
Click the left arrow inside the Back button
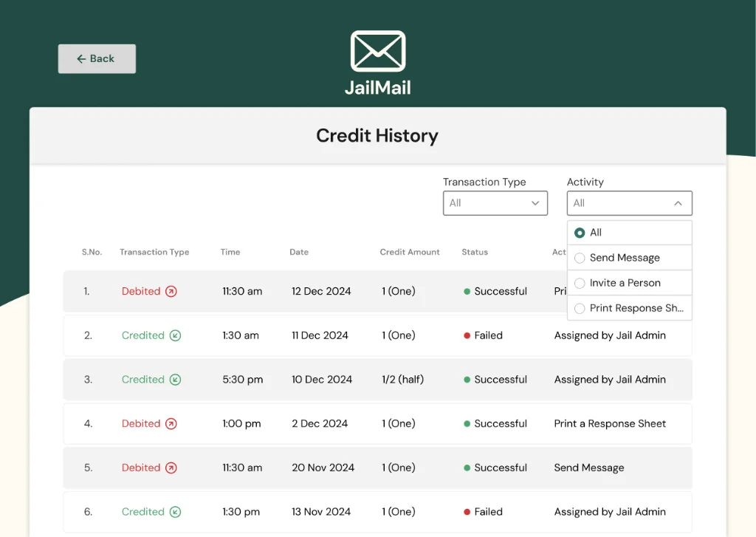pos(82,58)
